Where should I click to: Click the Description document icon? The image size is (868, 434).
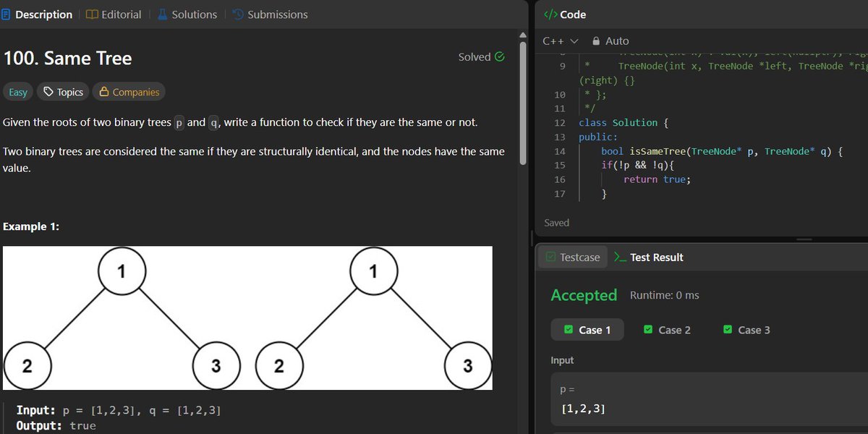coord(7,14)
